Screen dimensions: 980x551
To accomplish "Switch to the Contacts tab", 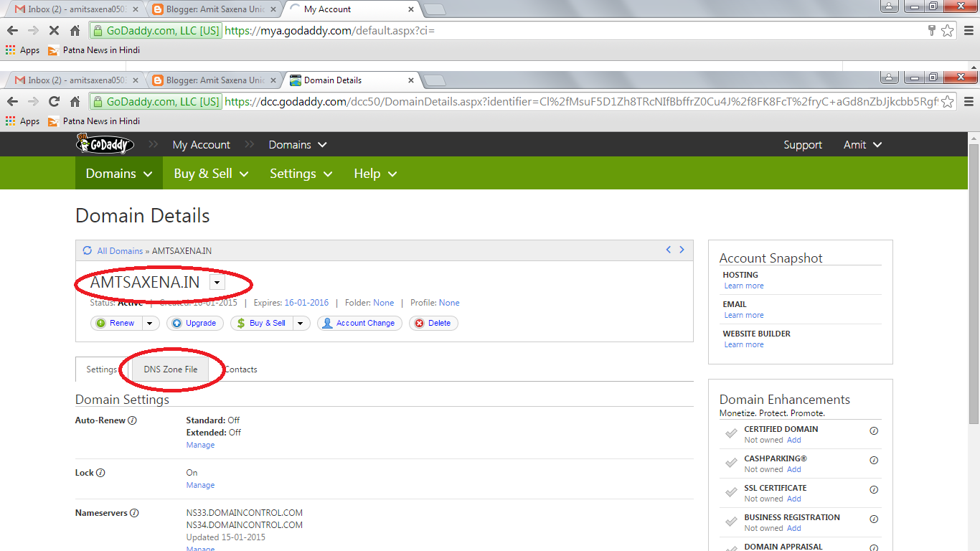I will [x=241, y=369].
